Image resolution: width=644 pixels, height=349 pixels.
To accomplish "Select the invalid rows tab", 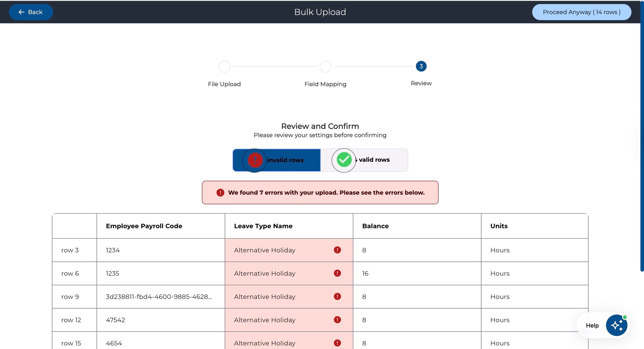I will click(x=277, y=160).
